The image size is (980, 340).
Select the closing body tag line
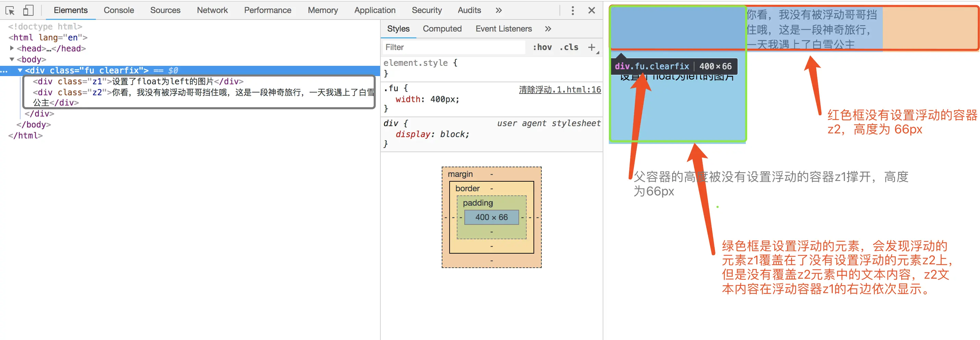click(34, 124)
